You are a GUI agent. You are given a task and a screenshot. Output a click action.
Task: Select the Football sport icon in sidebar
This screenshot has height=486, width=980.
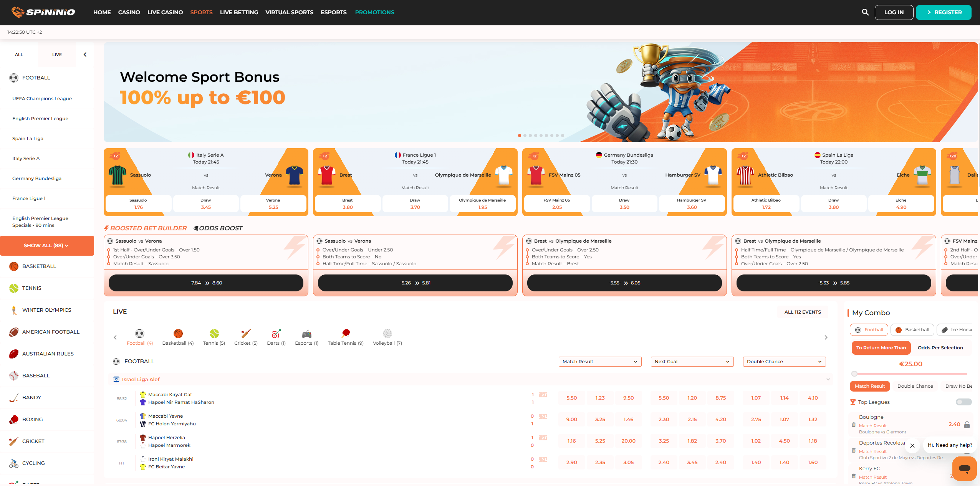(x=14, y=78)
